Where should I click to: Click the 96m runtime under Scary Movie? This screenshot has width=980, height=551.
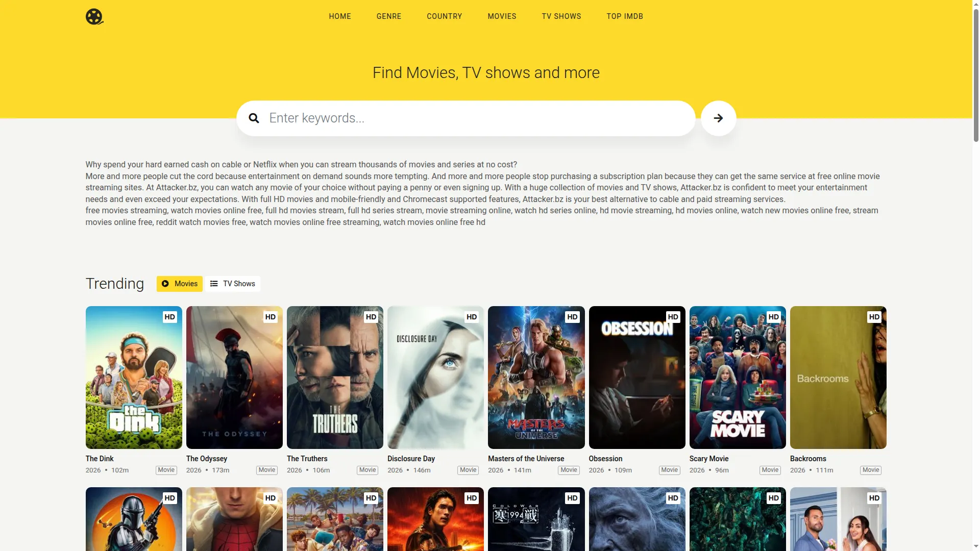pos(722,470)
